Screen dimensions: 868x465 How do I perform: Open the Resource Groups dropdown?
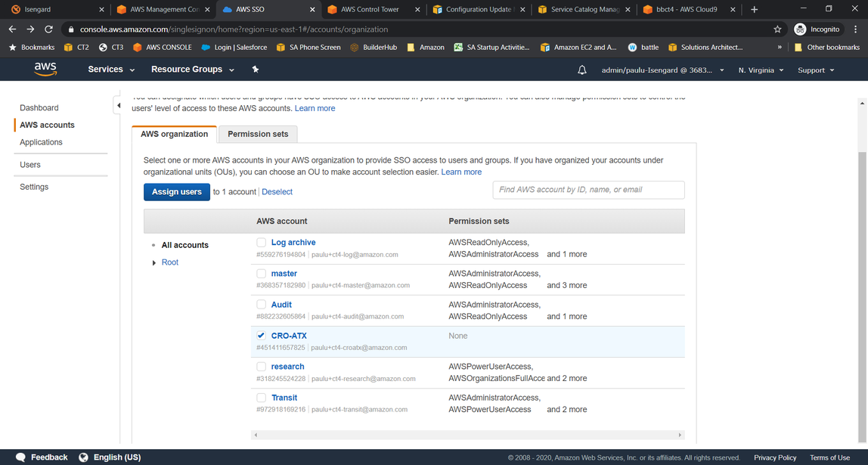193,70
